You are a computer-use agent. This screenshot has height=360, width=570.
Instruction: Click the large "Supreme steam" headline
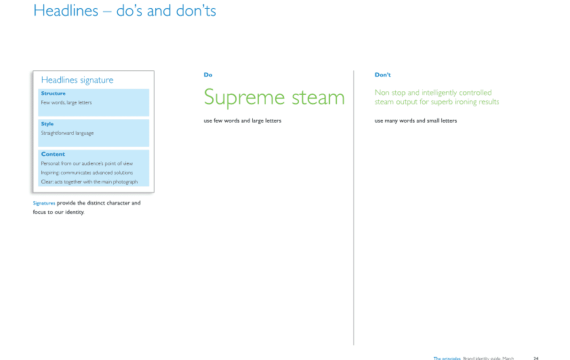pos(274,97)
